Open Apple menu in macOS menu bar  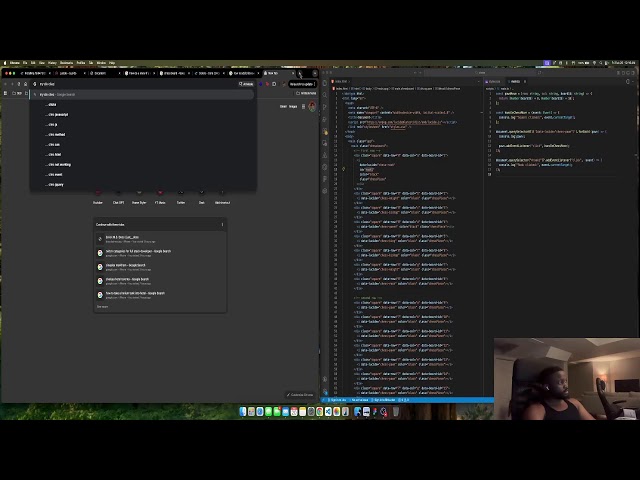pos(5,63)
